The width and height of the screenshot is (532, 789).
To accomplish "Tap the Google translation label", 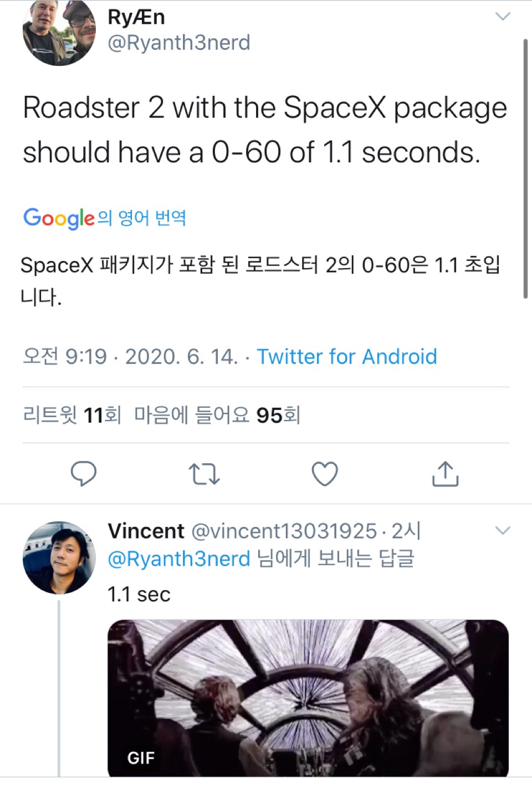I will click(105, 218).
